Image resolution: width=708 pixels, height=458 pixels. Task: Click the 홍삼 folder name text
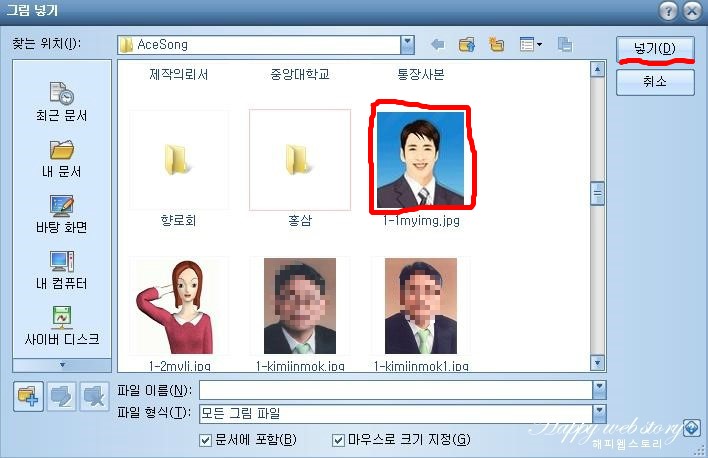(300, 220)
